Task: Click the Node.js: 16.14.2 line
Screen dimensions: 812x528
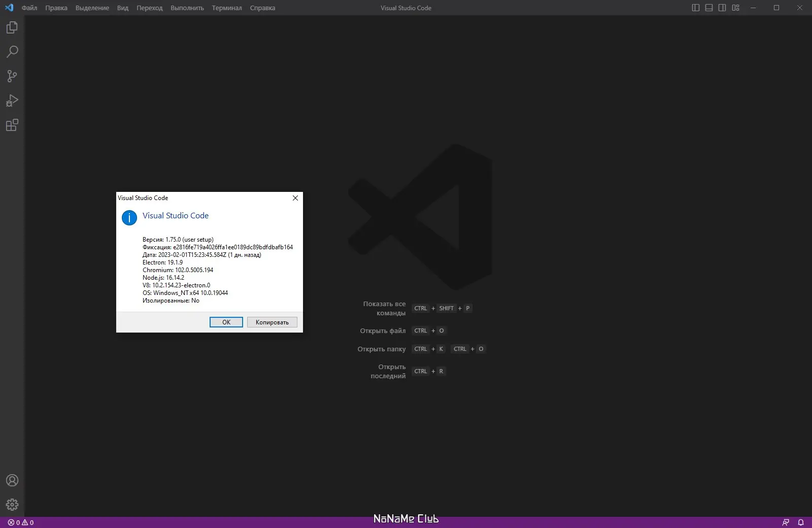Action: click(163, 278)
